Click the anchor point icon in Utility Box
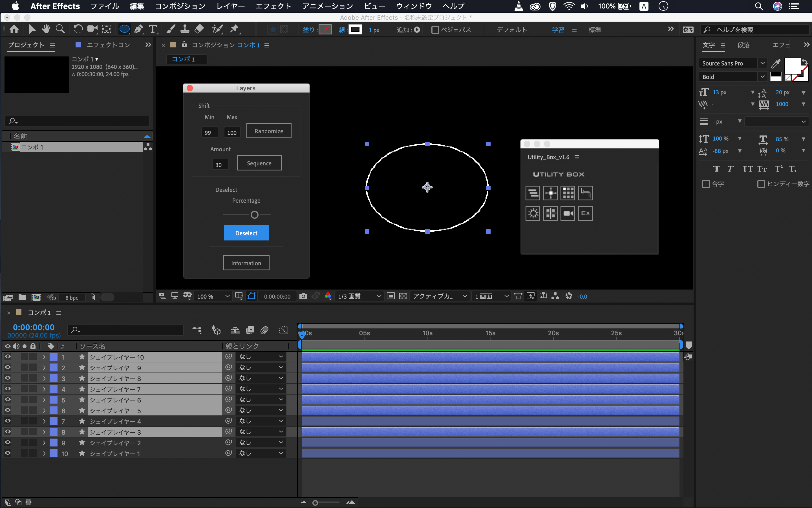The image size is (812, 508). pos(550,193)
